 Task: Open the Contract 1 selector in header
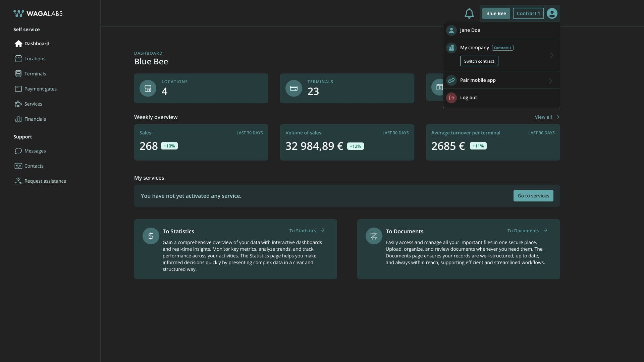pyautogui.click(x=528, y=13)
